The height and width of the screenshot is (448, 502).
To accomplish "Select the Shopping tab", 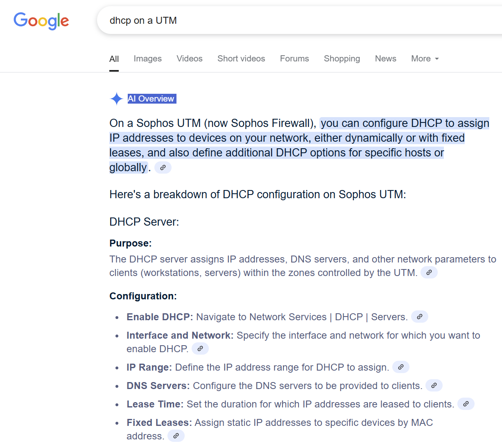I will click(x=342, y=59).
